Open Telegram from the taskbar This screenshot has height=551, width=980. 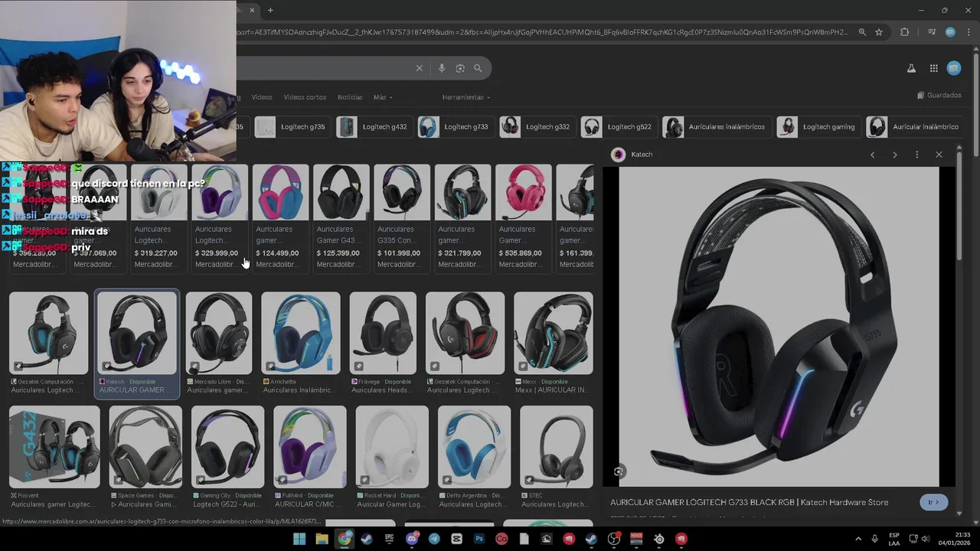pos(434,539)
